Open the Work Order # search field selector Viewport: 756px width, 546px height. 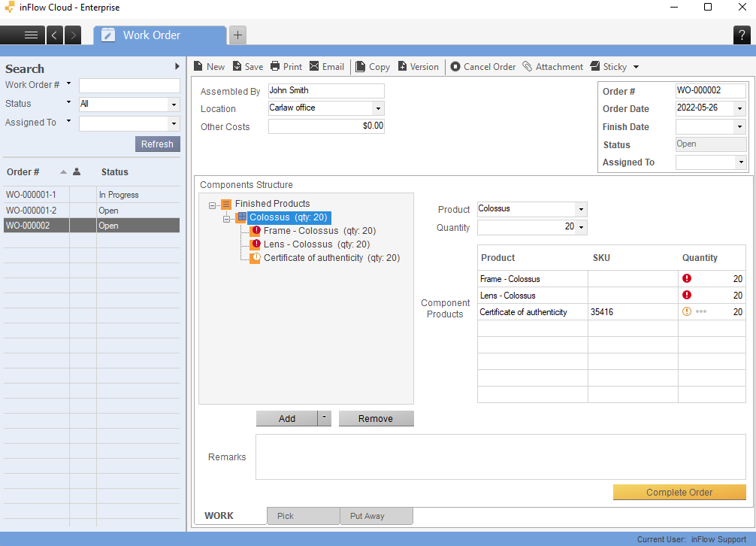[68, 84]
